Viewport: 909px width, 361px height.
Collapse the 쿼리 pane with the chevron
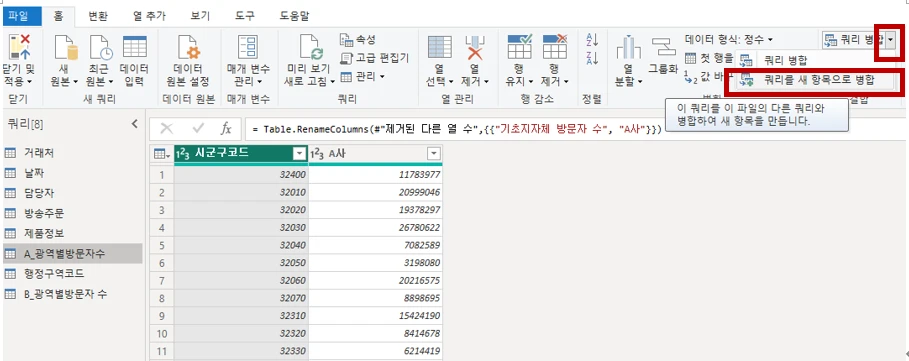point(135,123)
